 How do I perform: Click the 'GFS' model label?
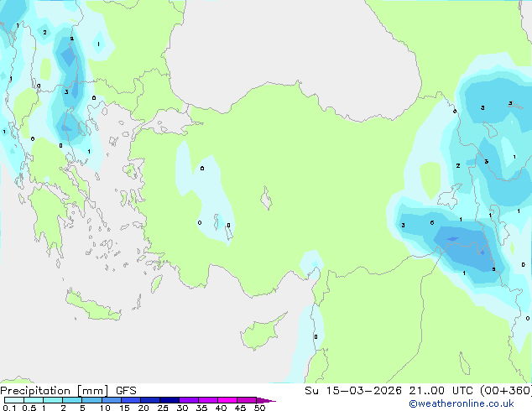tap(126, 391)
